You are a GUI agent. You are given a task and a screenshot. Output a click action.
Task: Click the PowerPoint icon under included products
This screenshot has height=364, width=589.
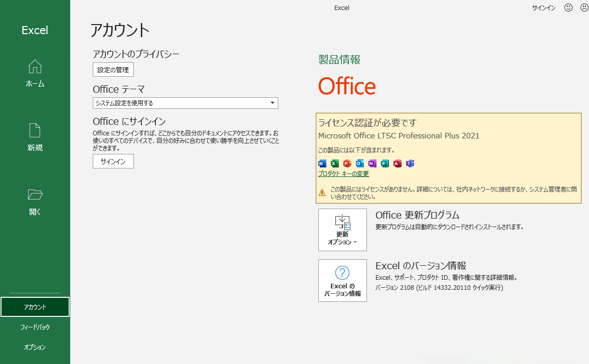tap(347, 163)
